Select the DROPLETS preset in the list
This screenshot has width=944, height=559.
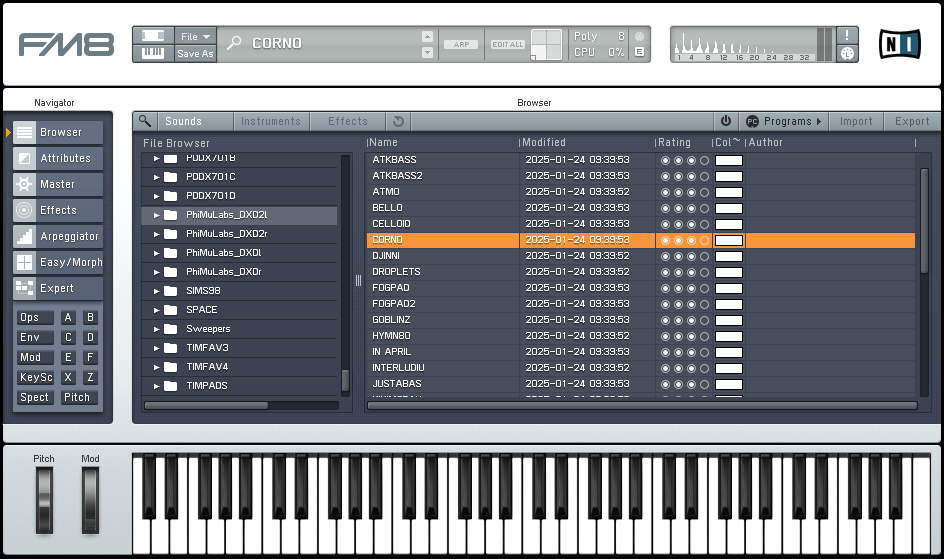coord(397,272)
